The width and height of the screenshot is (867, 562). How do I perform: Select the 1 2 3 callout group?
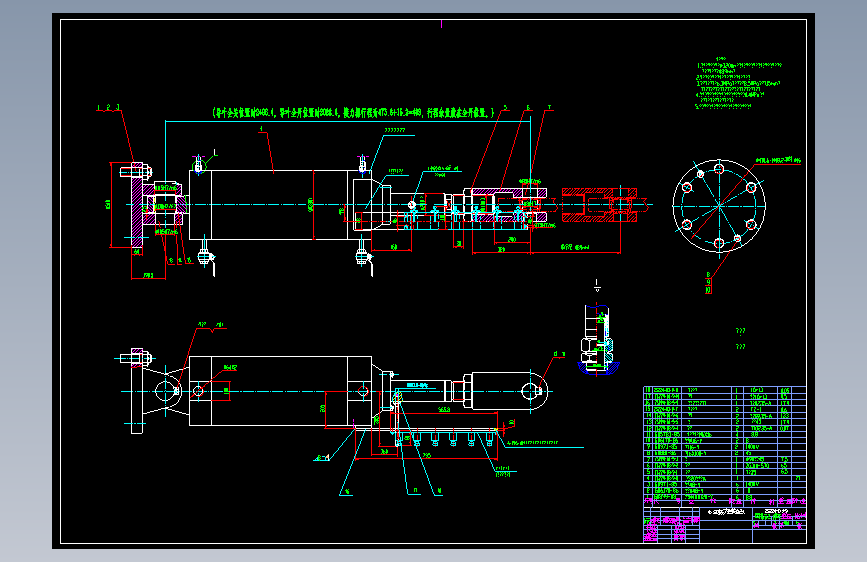[x=108, y=107]
